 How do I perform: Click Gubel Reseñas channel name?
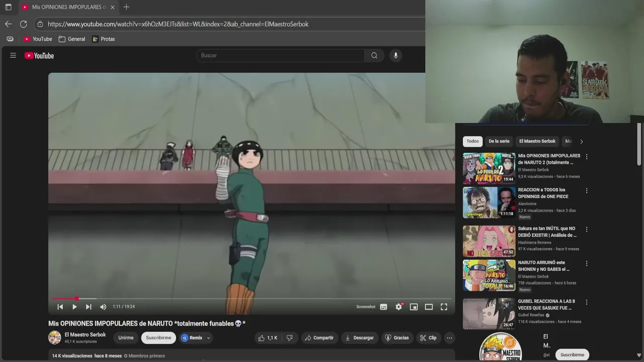pyautogui.click(x=531, y=315)
